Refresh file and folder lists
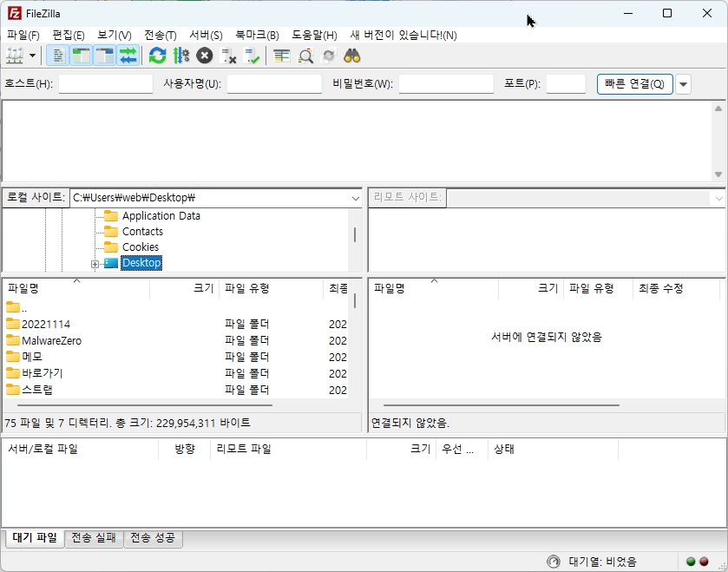728x572 pixels. coord(157,56)
